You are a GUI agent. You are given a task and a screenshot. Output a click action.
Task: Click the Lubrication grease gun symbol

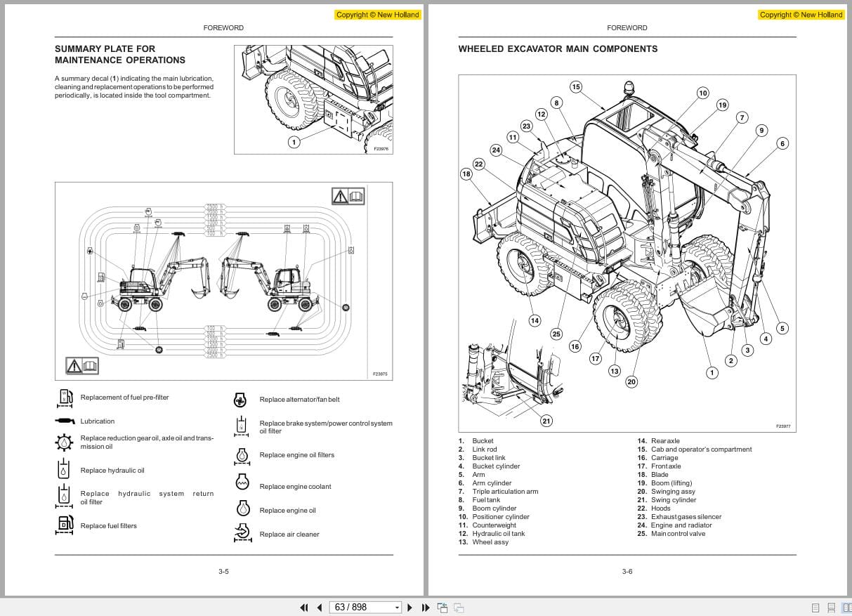coord(65,421)
